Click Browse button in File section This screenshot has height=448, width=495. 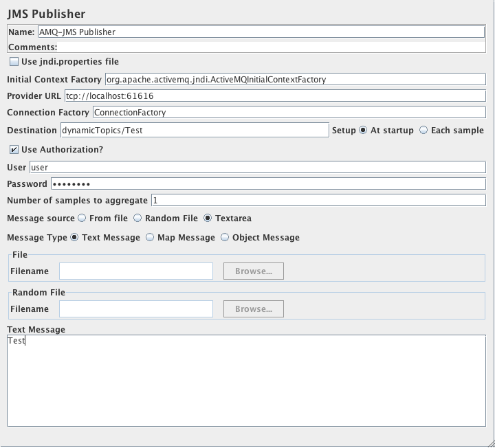(253, 271)
